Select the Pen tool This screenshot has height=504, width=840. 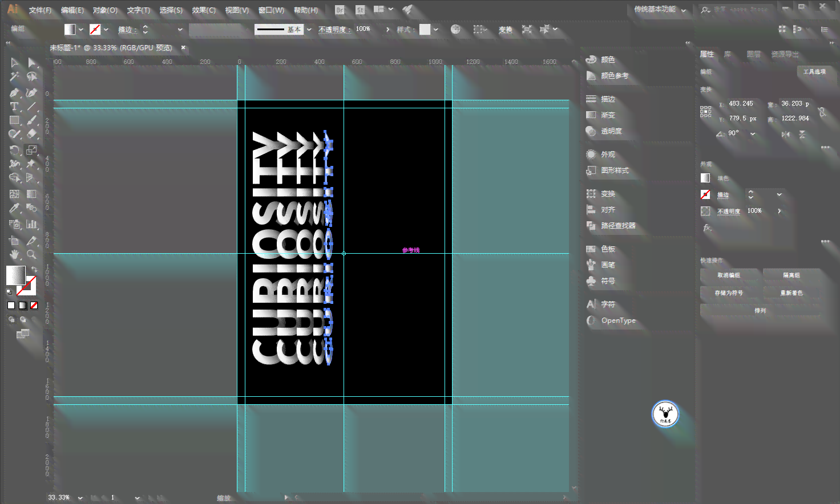(x=14, y=92)
